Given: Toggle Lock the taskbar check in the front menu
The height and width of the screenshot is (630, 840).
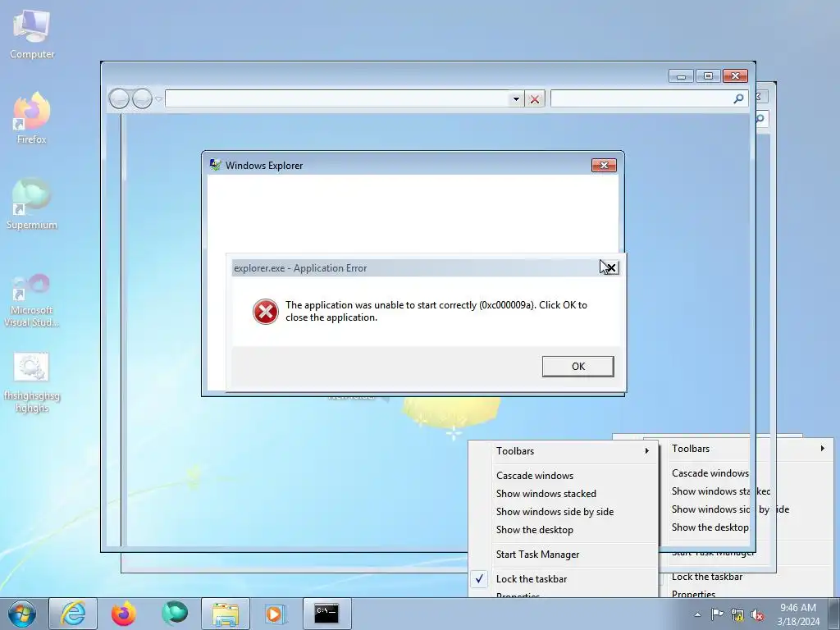Looking at the screenshot, I should click(563, 579).
